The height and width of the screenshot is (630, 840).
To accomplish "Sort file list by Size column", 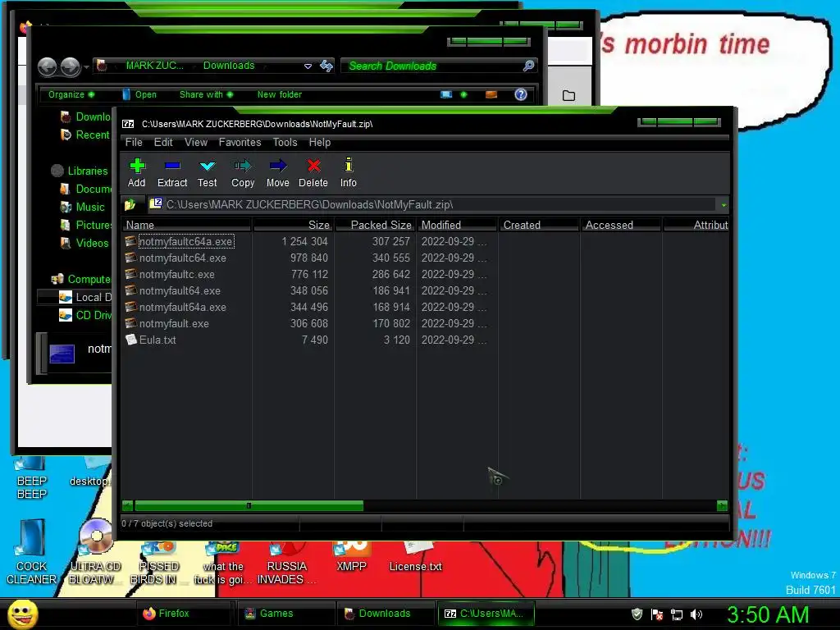I will [x=293, y=225].
